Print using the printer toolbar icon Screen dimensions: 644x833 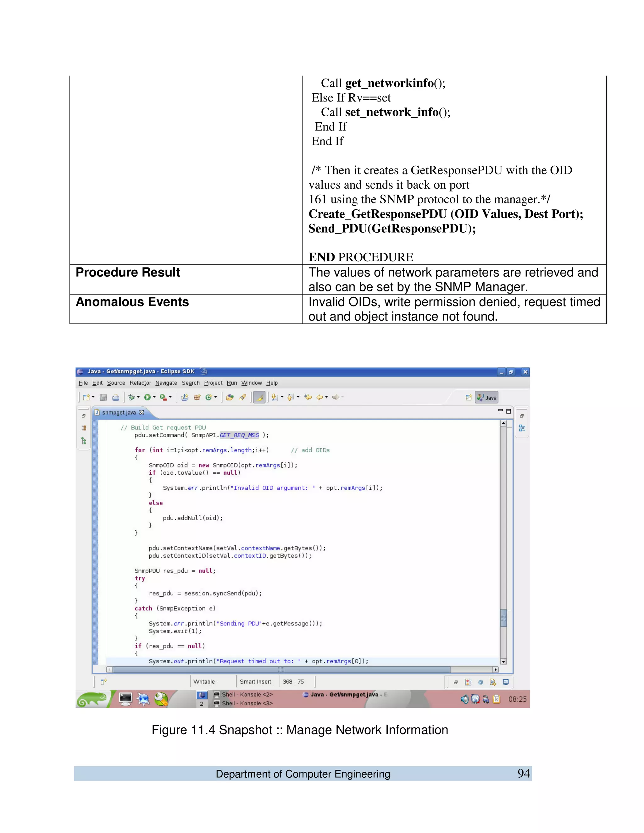[116, 397]
